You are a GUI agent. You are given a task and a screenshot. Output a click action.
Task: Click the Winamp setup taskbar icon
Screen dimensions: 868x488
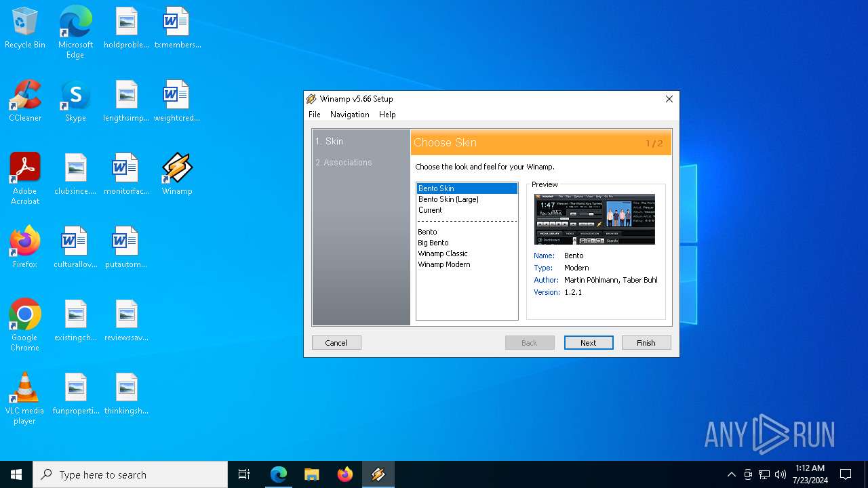click(378, 474)
